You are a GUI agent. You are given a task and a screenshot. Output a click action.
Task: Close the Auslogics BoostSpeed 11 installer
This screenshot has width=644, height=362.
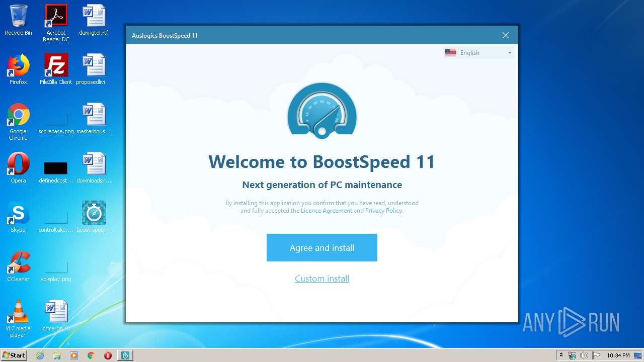(x=506, y=35)
